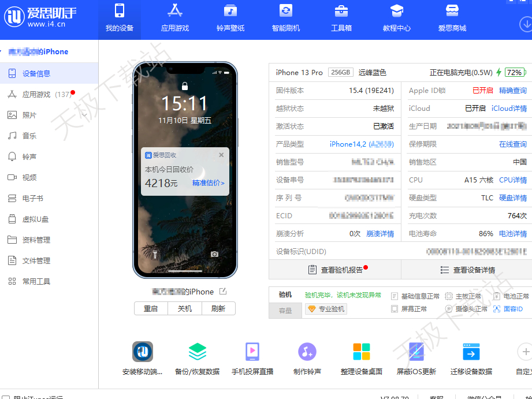Open 硬盘详情 link
The height and width of the screenshot is (399, 532).
pos(513,198)
